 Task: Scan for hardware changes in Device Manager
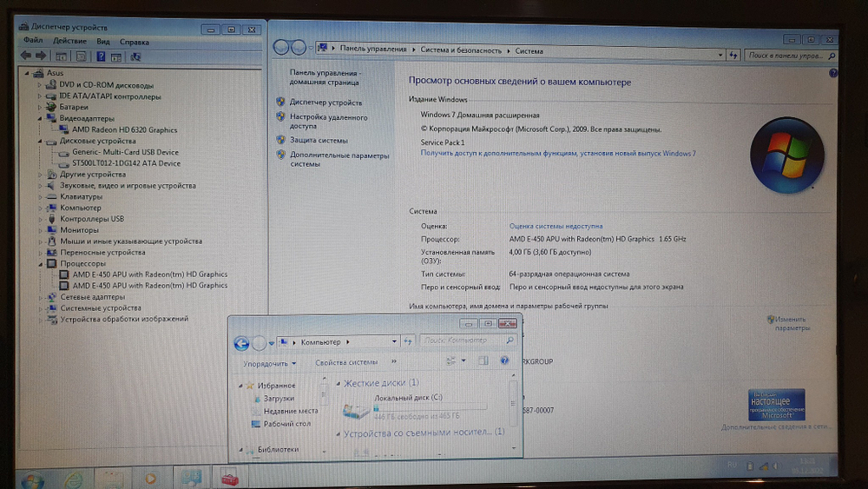(x=135, y=56)
